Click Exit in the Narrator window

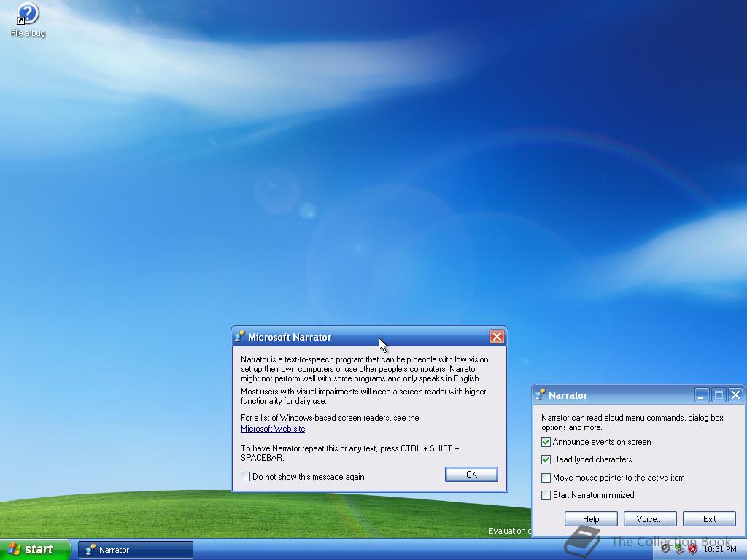pos(709,518)
